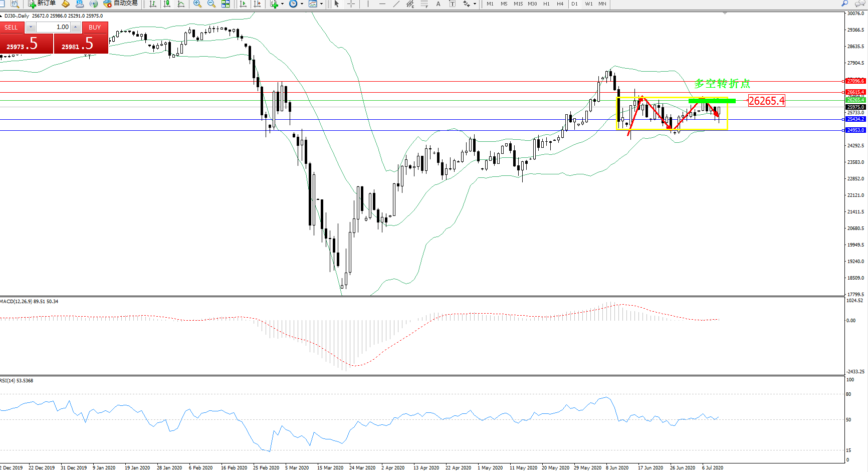The height and width of the screenshot is (472, 868).
Task: Toggle the AutoTrading (自动交易) button
Action: [x=120, y=4]
